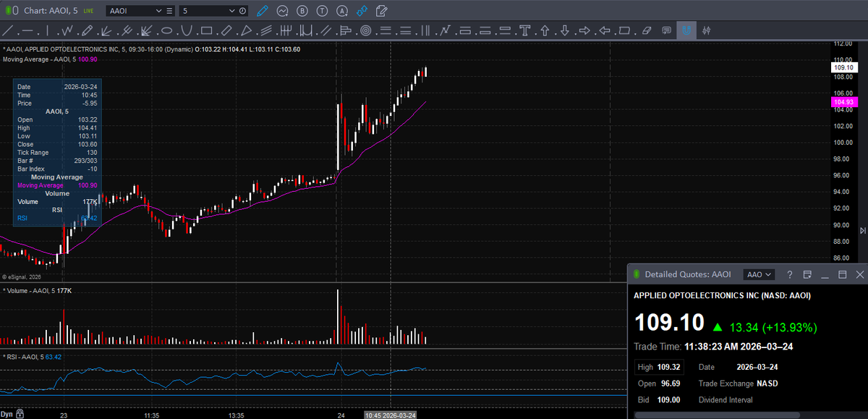Viewport: 868px width, 419px height.
Task: Click the scroll-to-latest arrow on right edge
Action: tap(862, 230)
